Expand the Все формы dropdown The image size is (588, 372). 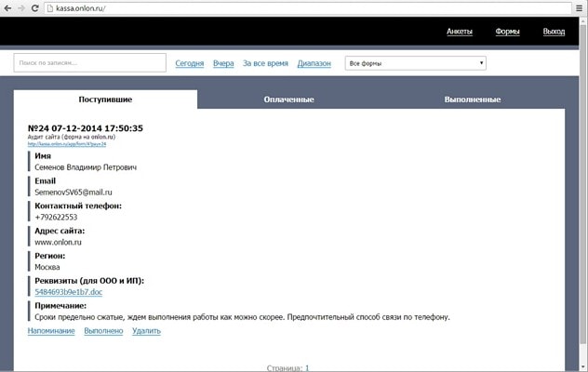pyautogui.click(x=416, y=63)
